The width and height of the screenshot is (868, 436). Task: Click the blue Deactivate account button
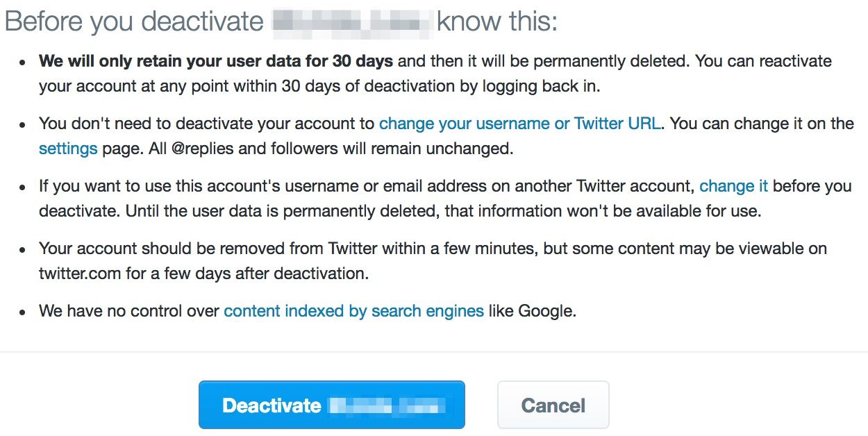click(x=331, y=405)
